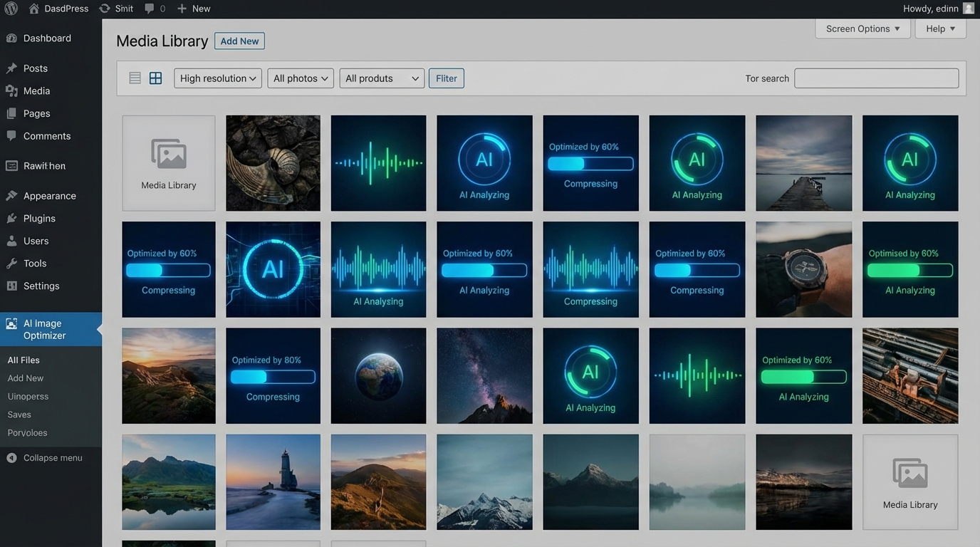Click the WordPress logo in the admin bar

[11, 8]
